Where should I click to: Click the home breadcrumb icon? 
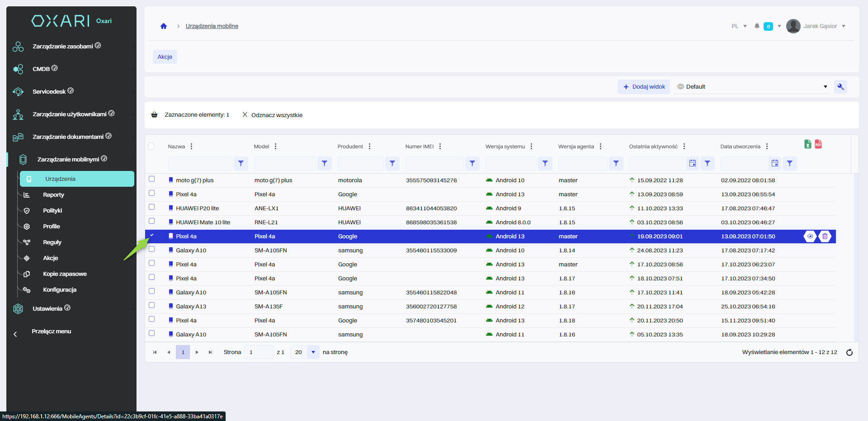[x=164, y=26]
